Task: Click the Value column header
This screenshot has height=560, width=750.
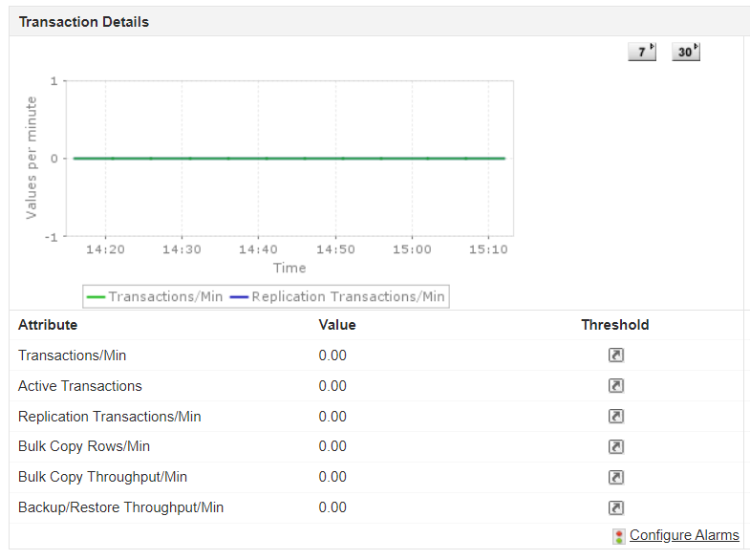Action: (337, 325)
